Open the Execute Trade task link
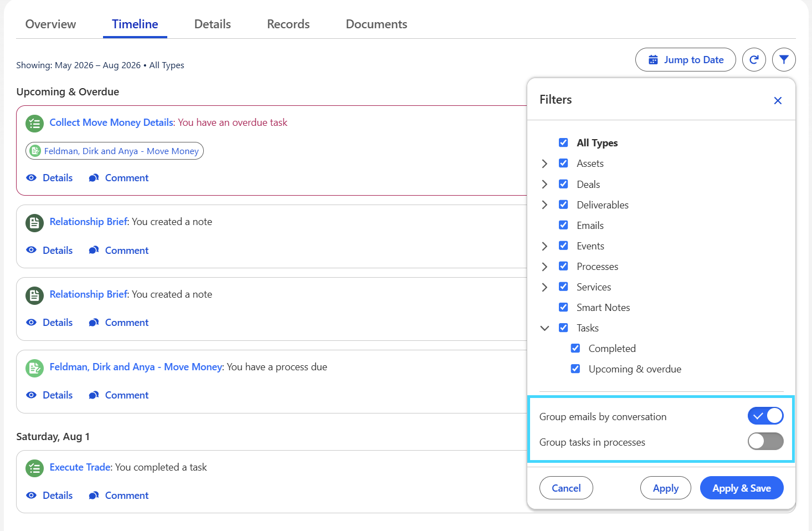 pyautogui.click(x=80, y=467)
